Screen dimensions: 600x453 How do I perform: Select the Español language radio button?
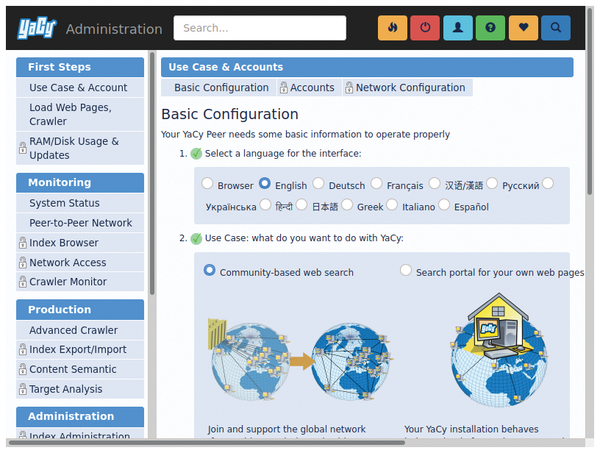[x=444, y=205]
